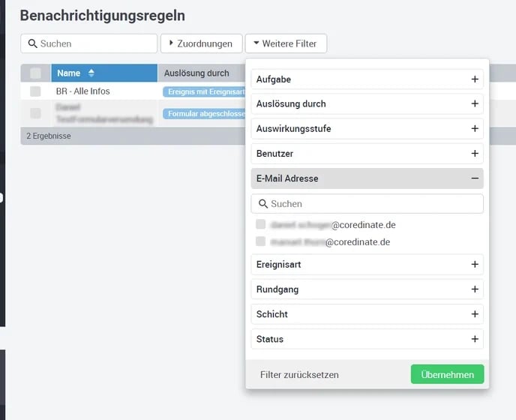Screen dimensions: 516x420
Task: Click the plus icon beside Ereignisart
Action: [x=475, y=264]
